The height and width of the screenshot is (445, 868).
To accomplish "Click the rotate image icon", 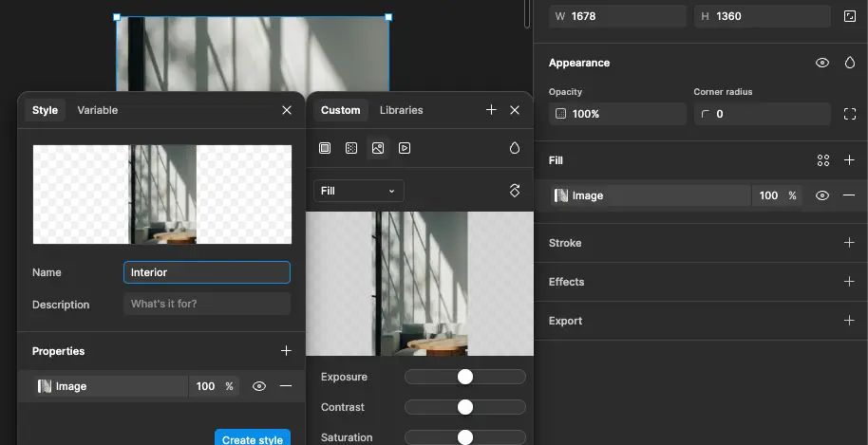I will click(515, 191).
